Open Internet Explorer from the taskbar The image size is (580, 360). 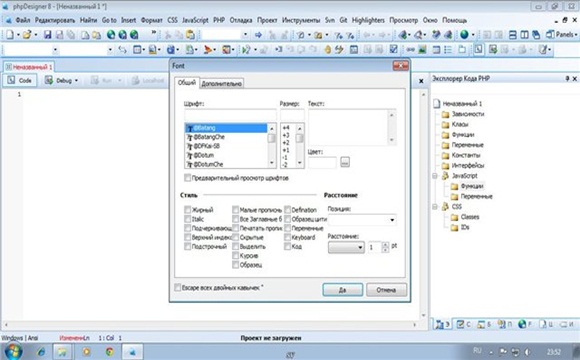coord(41,351)
